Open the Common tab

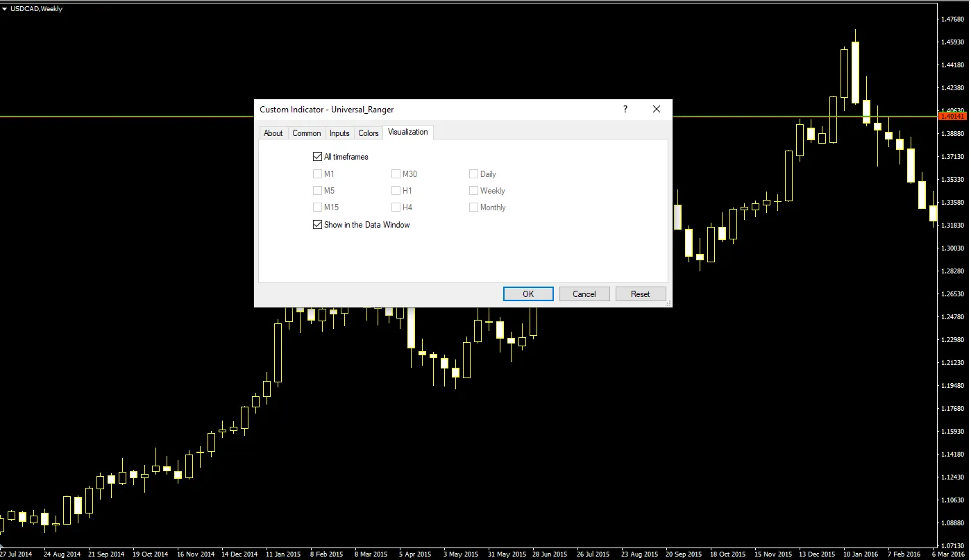pyautogui.click(x=306, y=133)
